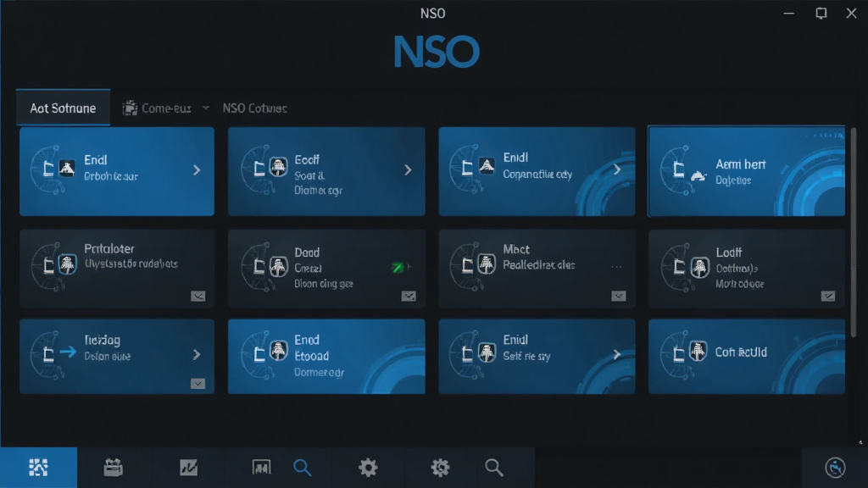Expand the chevron on Orbohte dar card
This screenshot has width=868, height=488.
click(x=197, y=169)
